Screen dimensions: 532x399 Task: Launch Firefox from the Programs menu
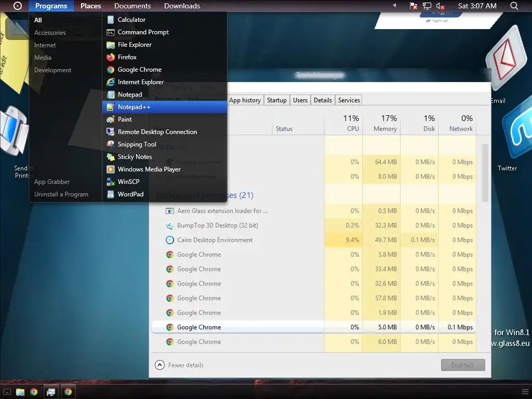[x=164, y=57]
